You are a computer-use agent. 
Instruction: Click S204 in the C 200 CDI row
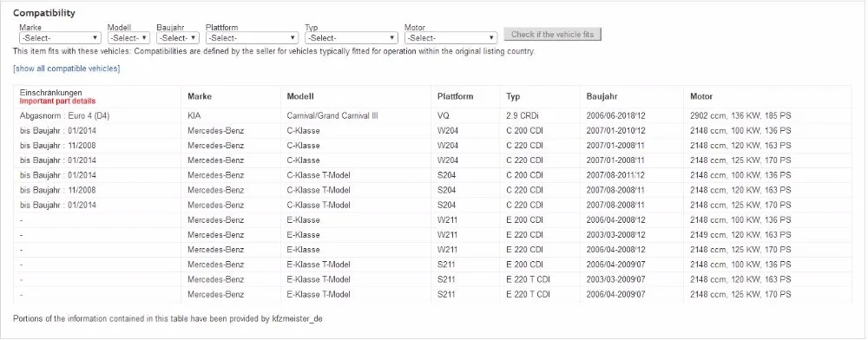point(446,175)
